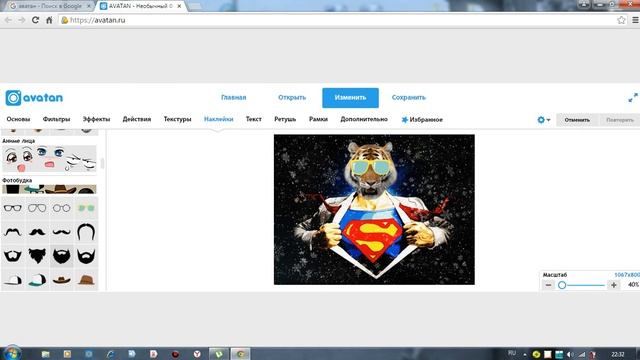Click the browser Back arrow
The image size is (640, 360).
pos(8,20)
